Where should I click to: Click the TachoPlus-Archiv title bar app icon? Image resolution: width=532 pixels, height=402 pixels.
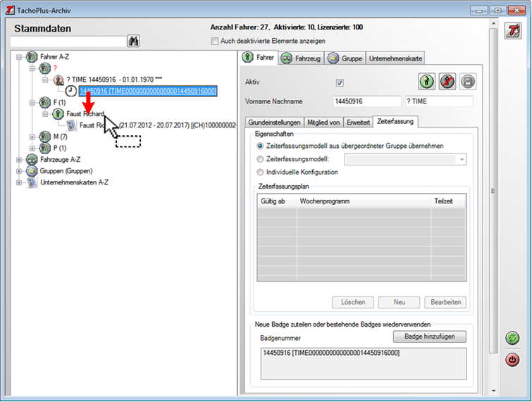click(x=10, y=10)
